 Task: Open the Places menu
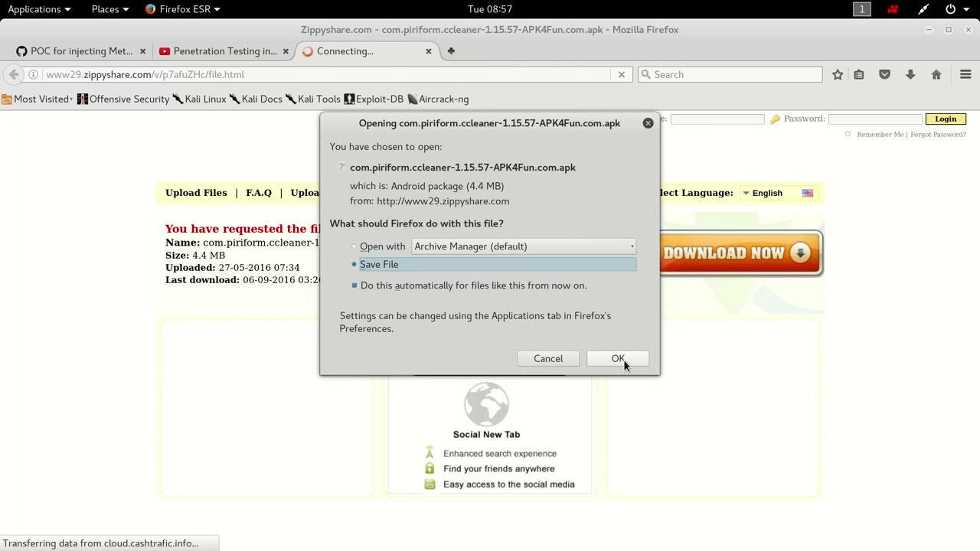(x=110, y=9)
